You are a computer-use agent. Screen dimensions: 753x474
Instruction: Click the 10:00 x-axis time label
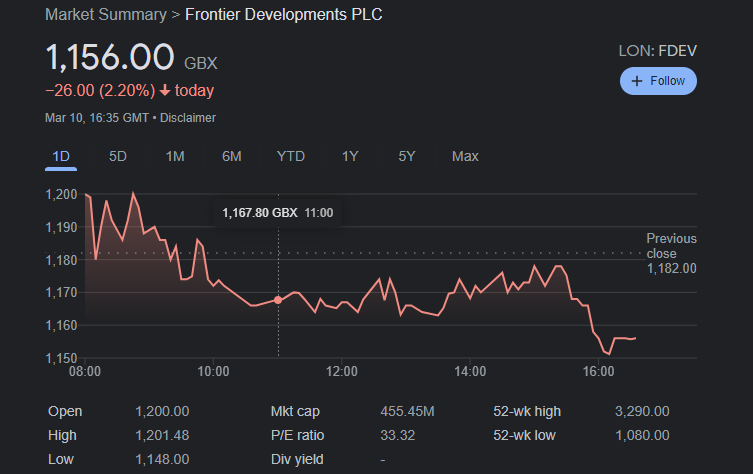coord(213,371)
